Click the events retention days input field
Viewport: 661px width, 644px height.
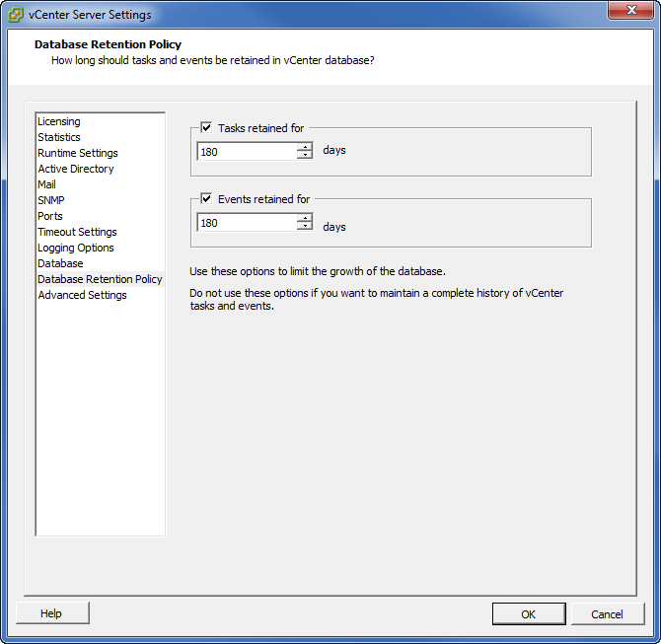[x=247, y=223]
